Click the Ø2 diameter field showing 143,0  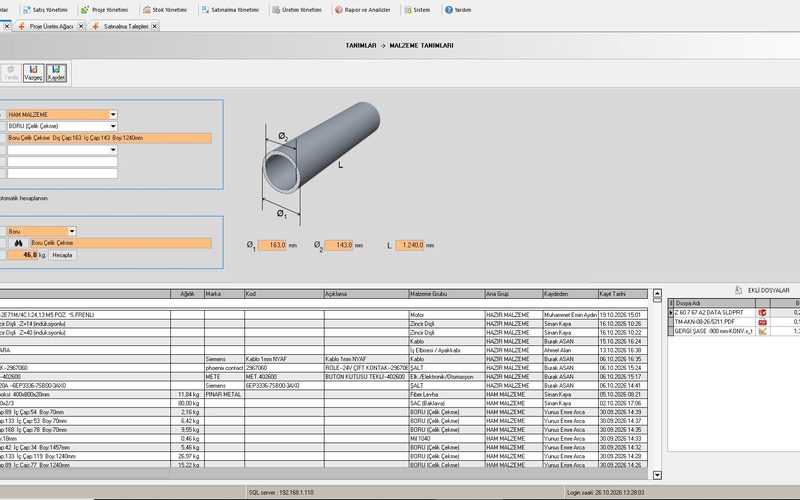click(x=339, y=245)
